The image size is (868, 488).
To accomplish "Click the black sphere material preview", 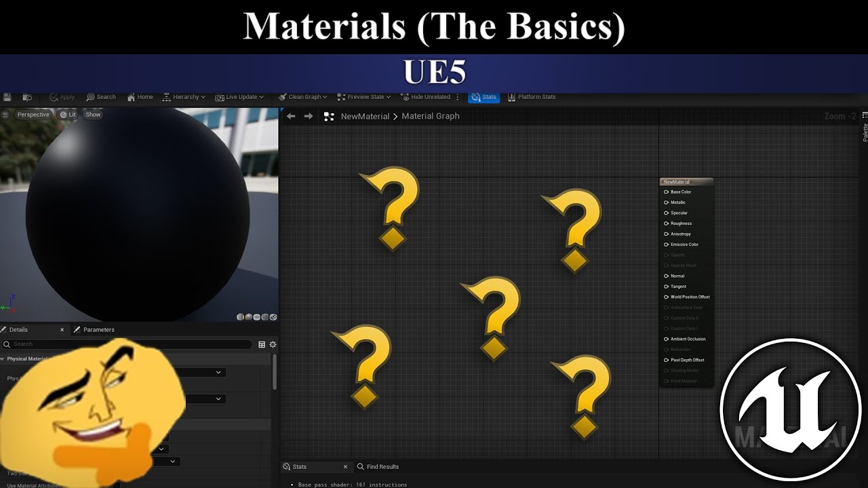I will (x=138, y=216).
